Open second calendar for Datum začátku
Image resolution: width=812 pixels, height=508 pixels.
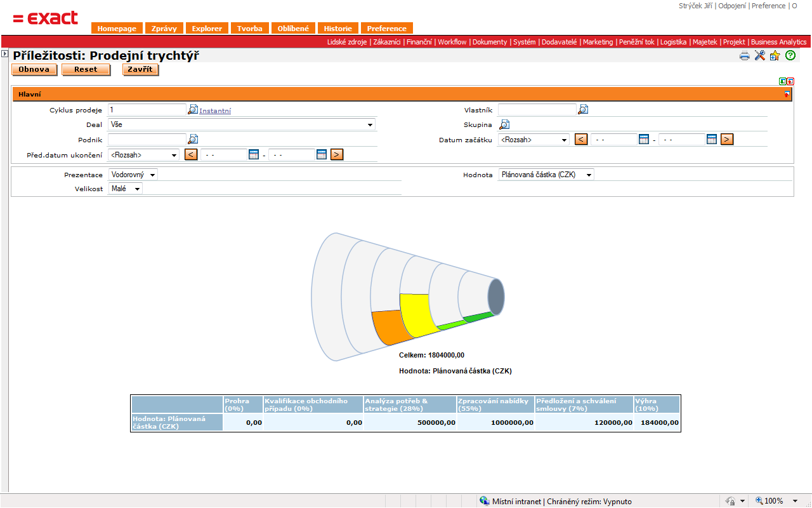pos(712,139)
